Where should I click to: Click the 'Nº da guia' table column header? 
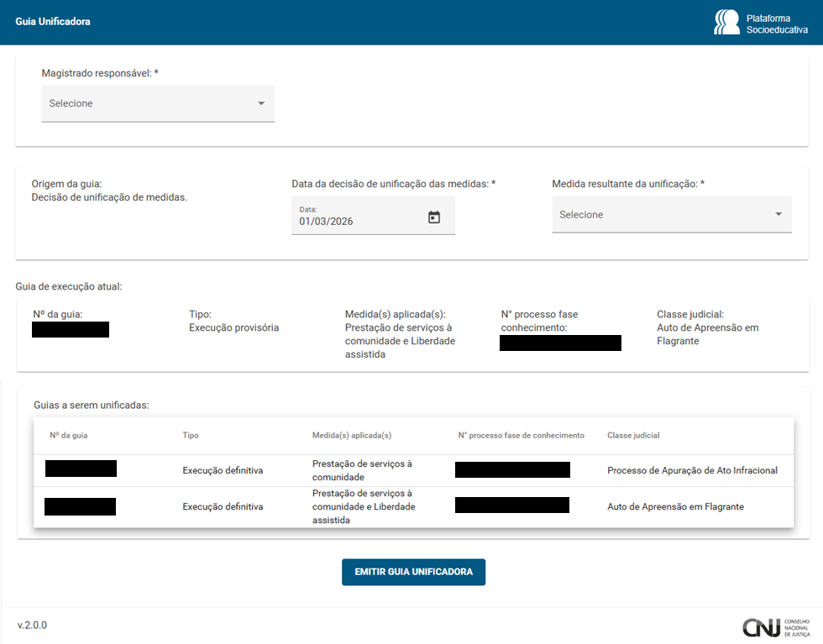pyautogui.click(x=69, y=436)
